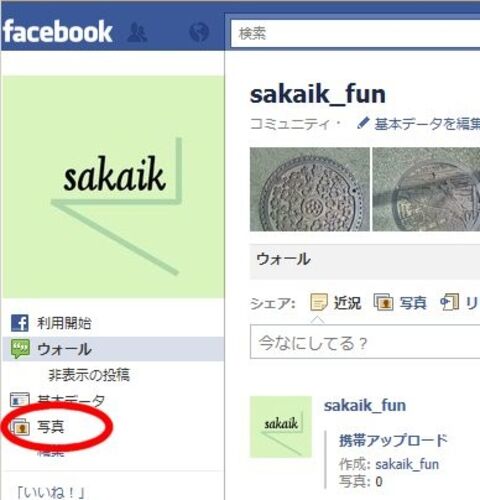
Task: Open 非表示の投稿 sub-item
Action: point(89,375)
